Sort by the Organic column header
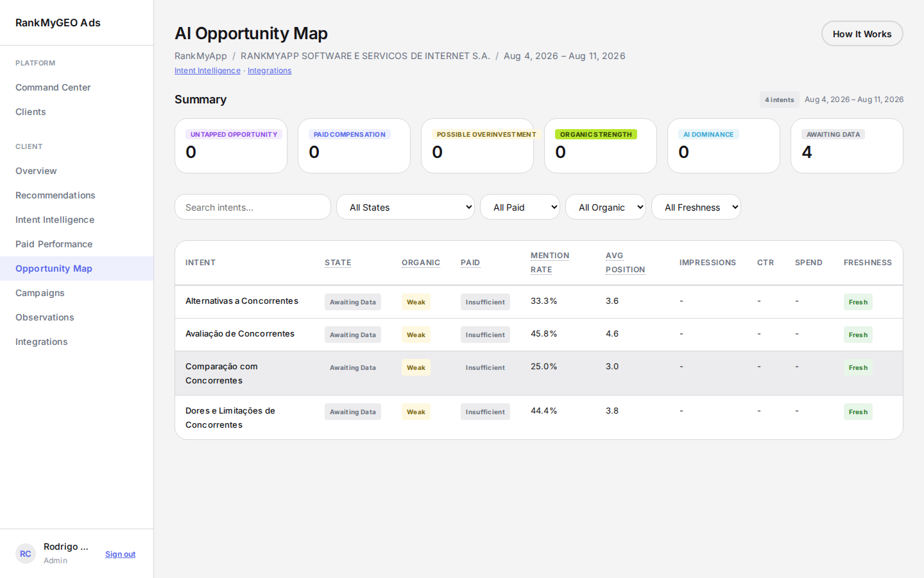 tap(421, 263)
